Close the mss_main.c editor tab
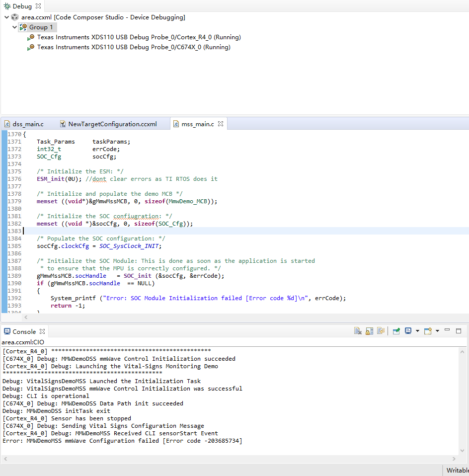Viewport: 469px width, 476px height. tap(221, 124)
